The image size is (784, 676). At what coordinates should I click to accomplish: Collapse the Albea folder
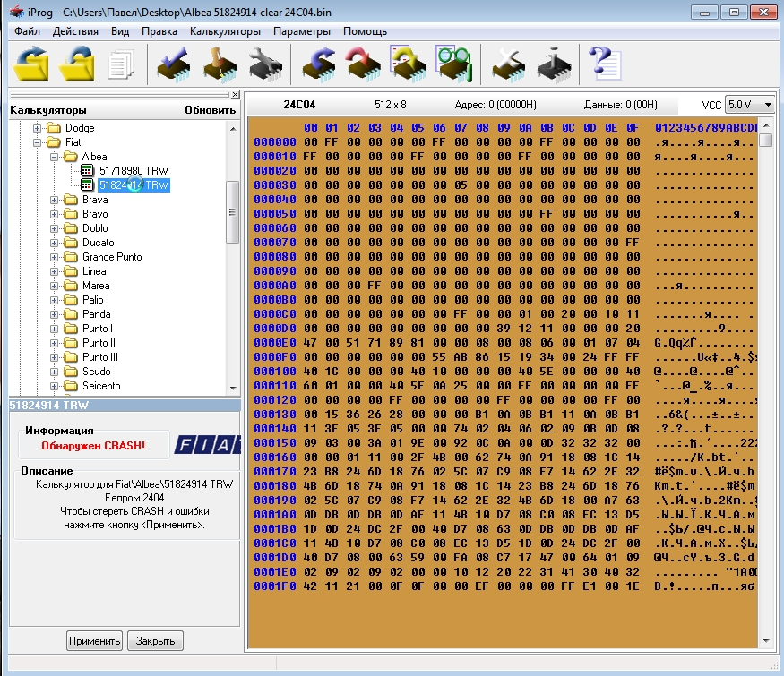pyautogui.click(x=54, y=157)
